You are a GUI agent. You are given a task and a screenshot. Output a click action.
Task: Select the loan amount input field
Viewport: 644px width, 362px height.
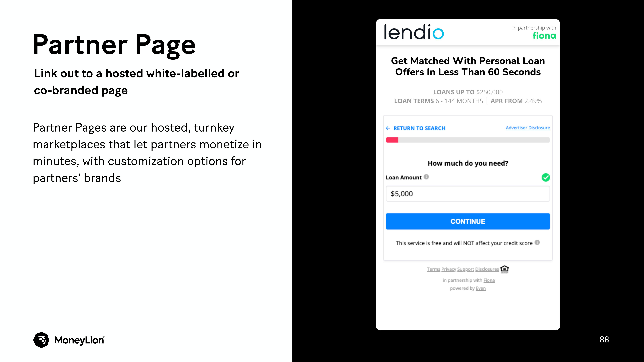[468, 194]
